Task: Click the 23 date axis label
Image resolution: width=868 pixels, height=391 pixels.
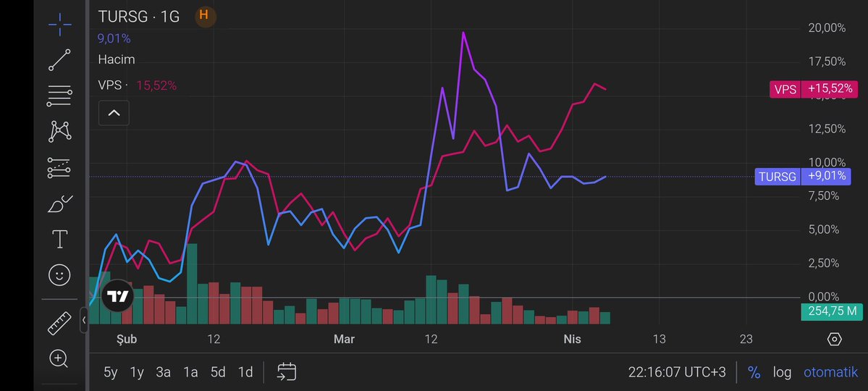Action: [x=746, y=340]
